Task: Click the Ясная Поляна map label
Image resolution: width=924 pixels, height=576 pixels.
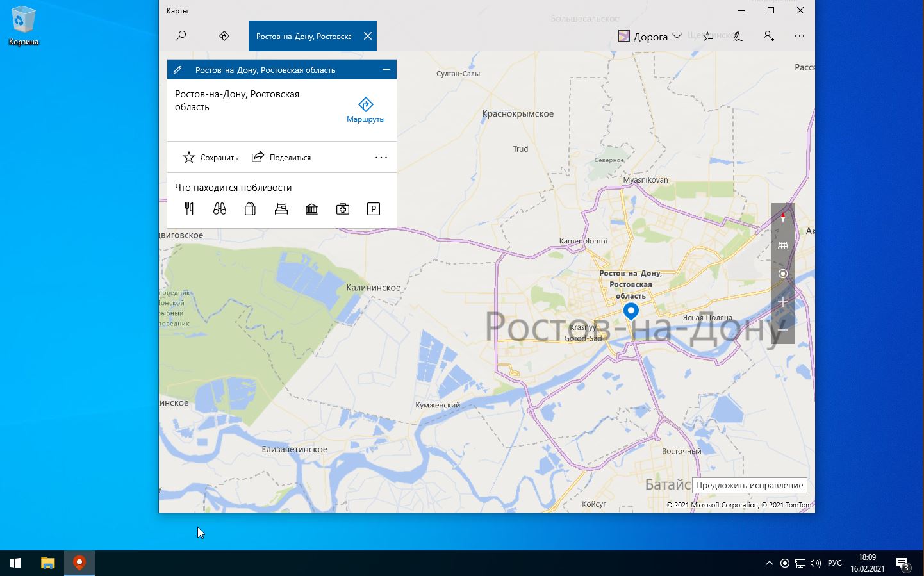Action: [707, 318]
